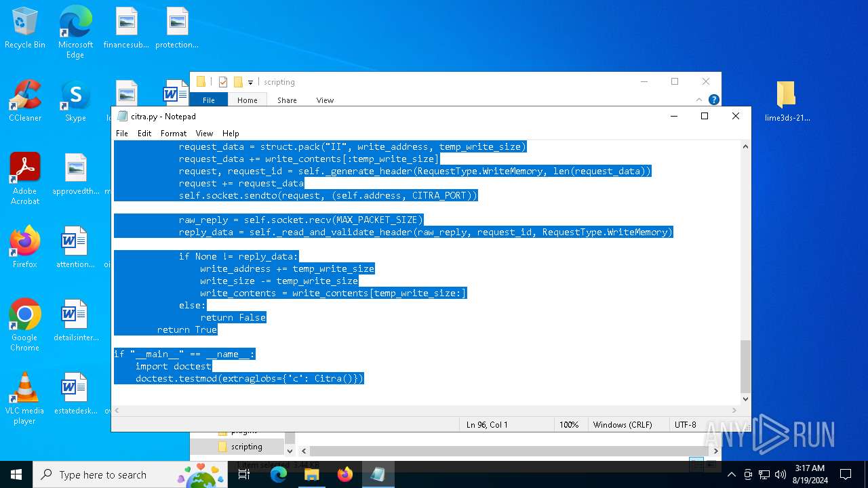Click in the taskbar search box
868x488 pixels.
pyautogui.click(x=129, y=474)
